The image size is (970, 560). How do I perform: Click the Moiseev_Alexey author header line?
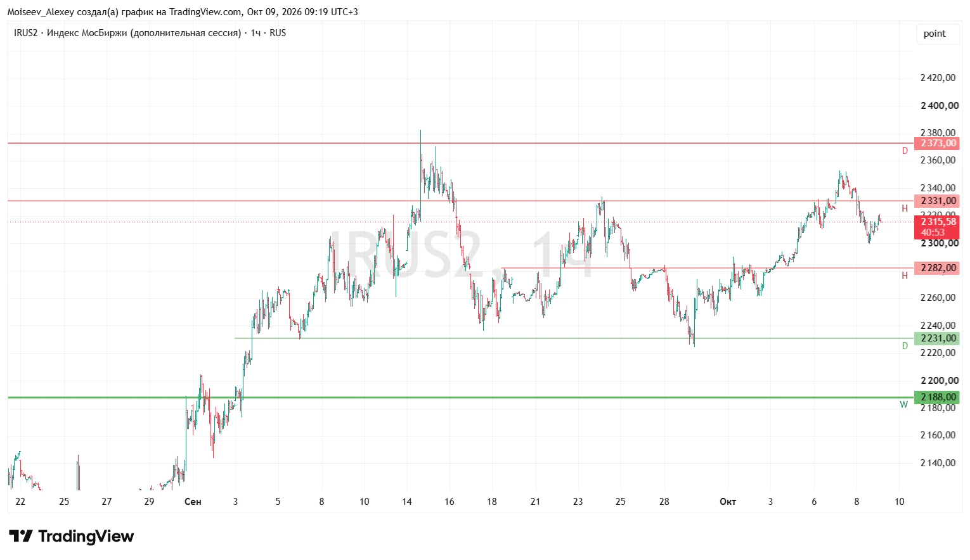(183, 12)
